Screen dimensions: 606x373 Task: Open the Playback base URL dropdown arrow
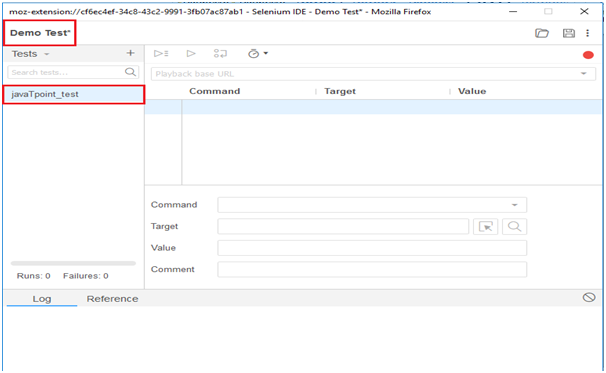pyautogui.click(x=584, y=73)
